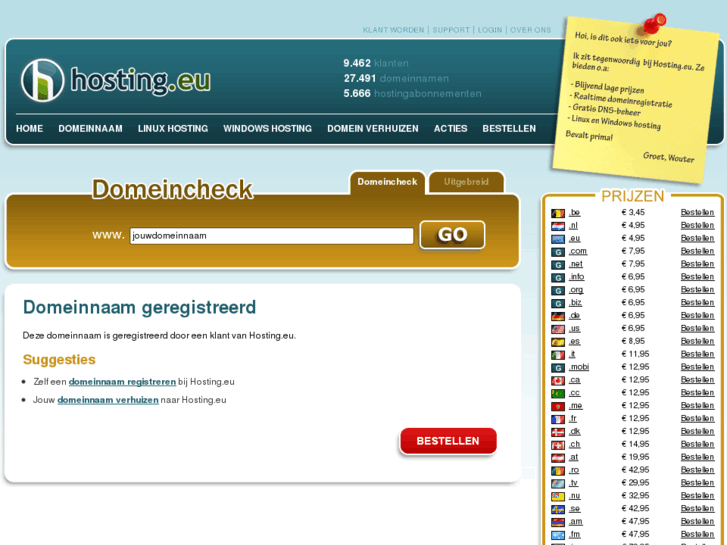
Task: Follow the domeinnaam registreren link
Action: (x=122, y=382)
